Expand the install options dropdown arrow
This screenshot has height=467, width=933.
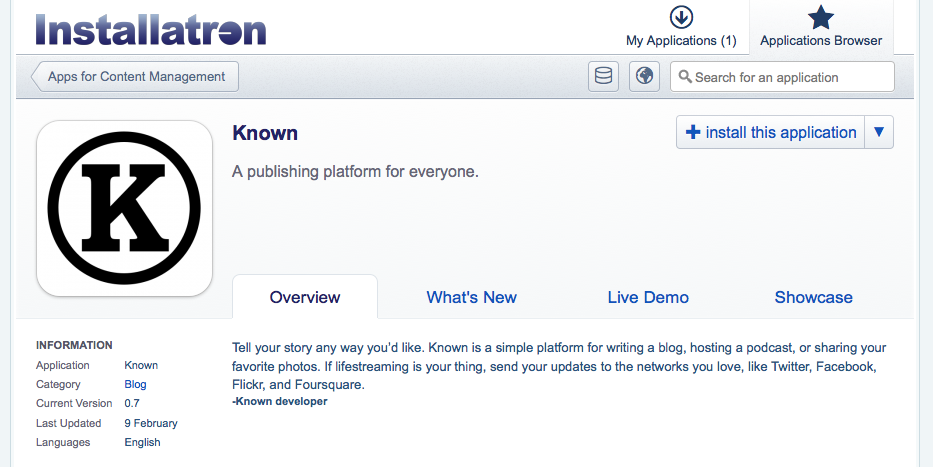point(879,132)
